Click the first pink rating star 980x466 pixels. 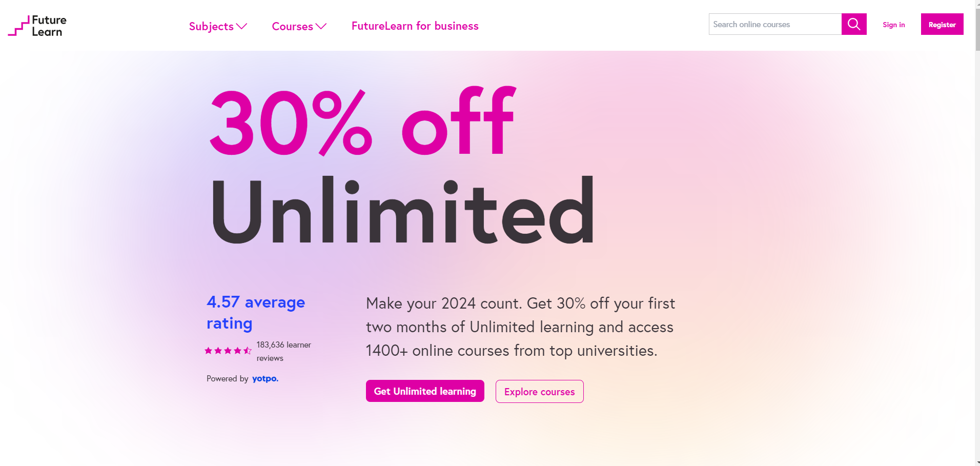209,351
